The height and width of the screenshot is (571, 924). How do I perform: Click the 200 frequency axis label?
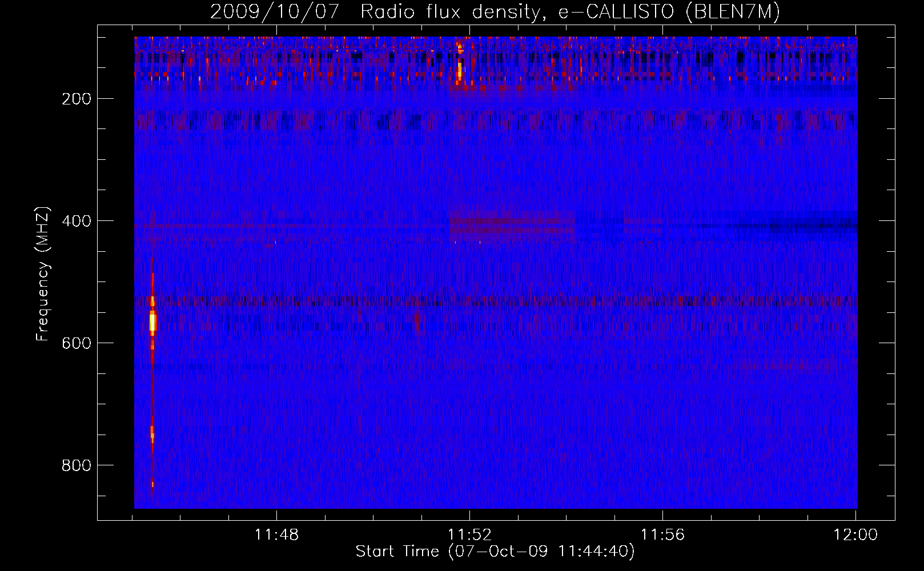77,99
